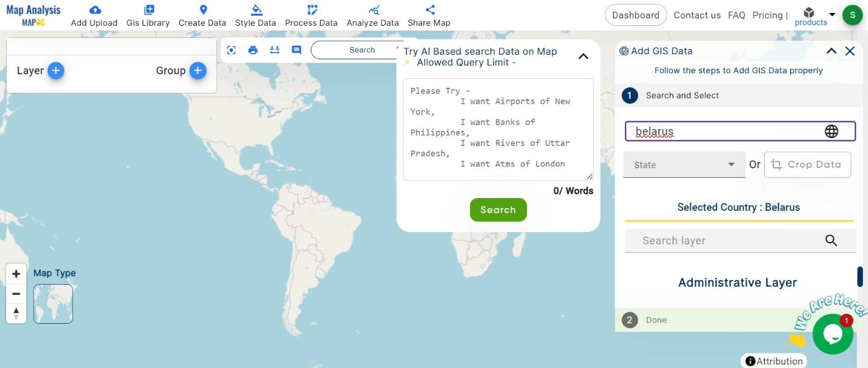Viewport: 868px width, 368px height.
Task: Click the country search field with belarus
Action: point(740,131)
